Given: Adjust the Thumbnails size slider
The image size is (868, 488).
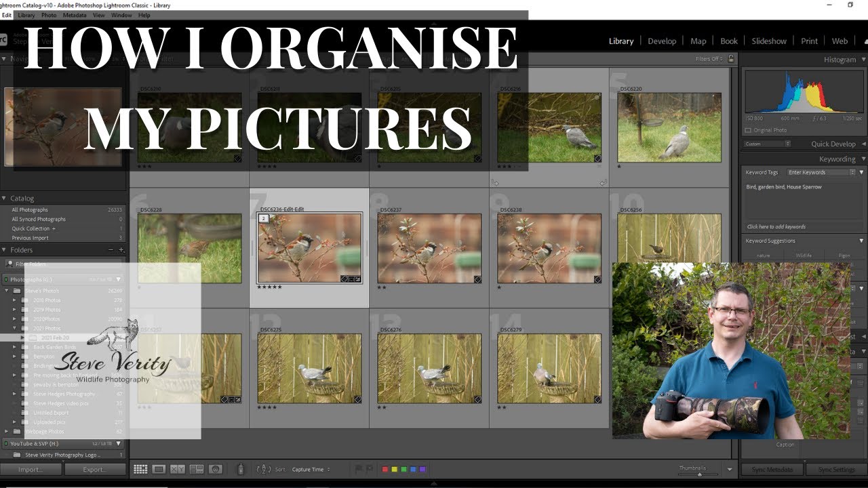Looking at the screenshot, I should 698,474.
